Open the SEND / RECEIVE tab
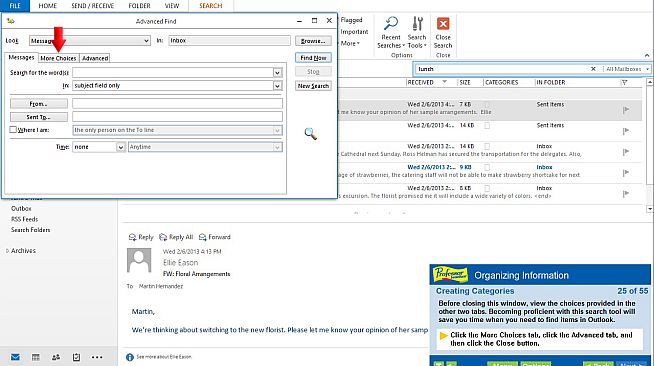Viewport: 654px width, 366px height. point(93,5)
